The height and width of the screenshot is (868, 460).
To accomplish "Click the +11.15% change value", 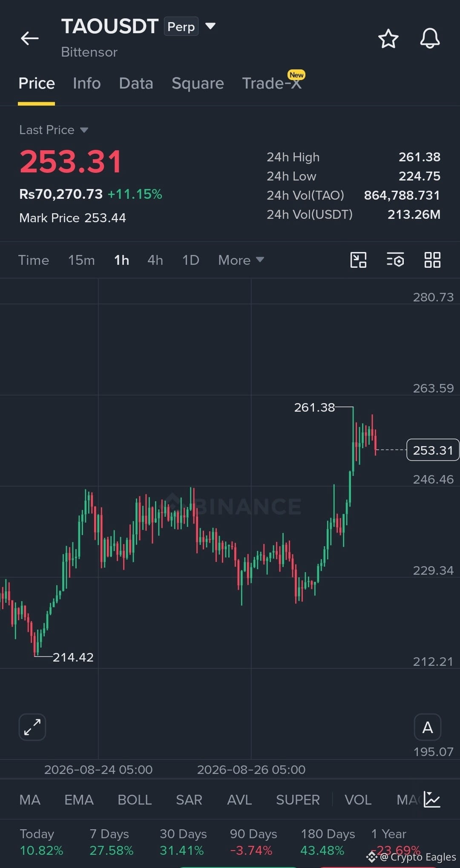I will pos(135,194).
